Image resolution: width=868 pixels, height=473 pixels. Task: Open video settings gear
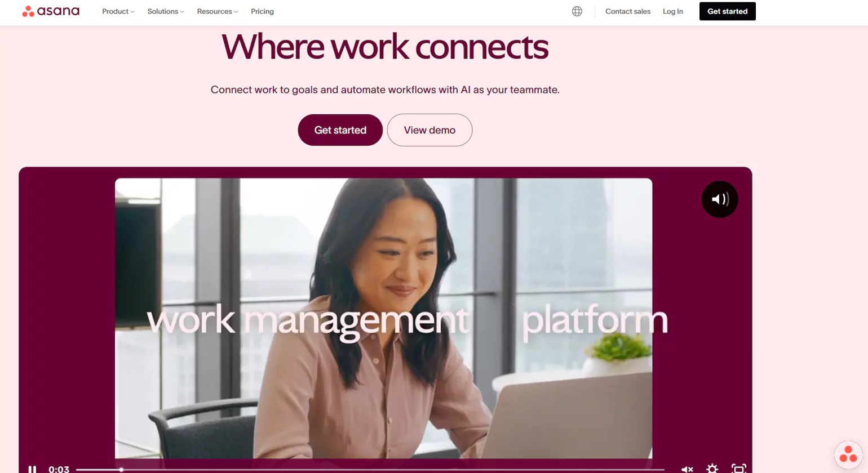tap(712, 468)
